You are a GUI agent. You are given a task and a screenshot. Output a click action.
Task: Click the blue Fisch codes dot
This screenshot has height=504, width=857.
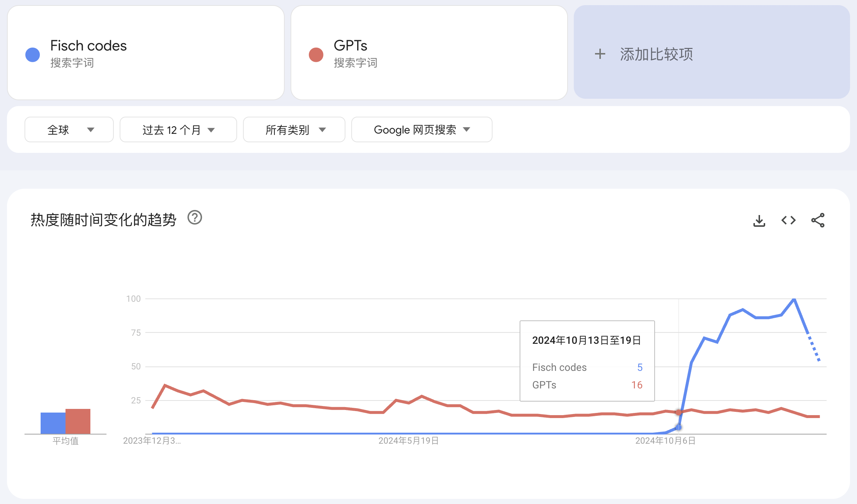[33, 55]
